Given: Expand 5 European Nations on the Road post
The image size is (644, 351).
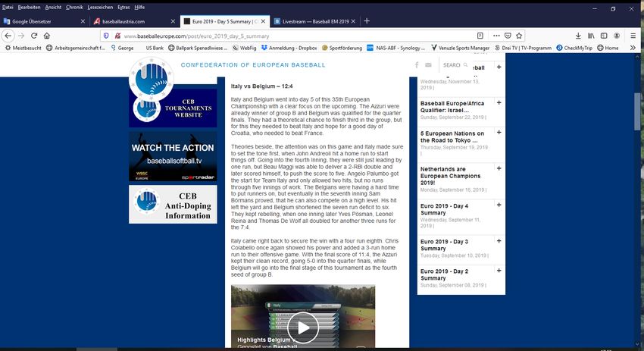Looking at the screenshot, I should click(x=499, y=133).
